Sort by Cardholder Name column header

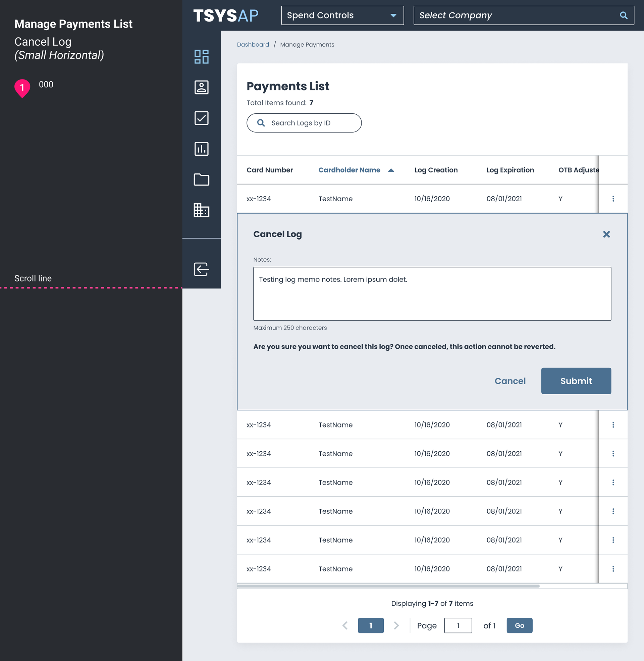[349, 170]
